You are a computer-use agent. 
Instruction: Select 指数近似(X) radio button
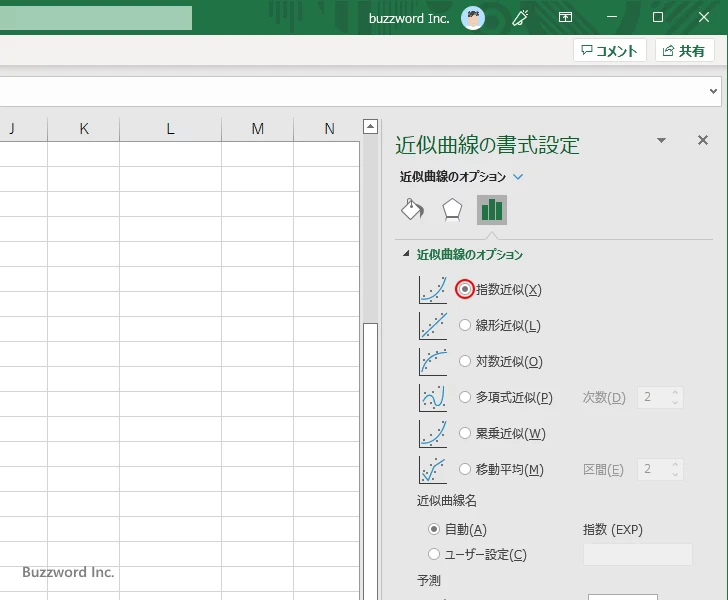click(x=465, y=289)
